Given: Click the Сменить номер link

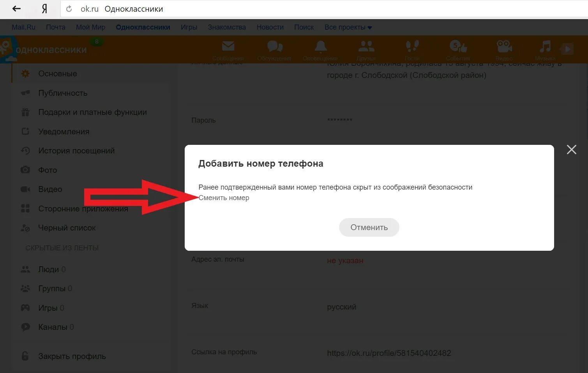Looking at the screenshot, I should pos(224,198).
